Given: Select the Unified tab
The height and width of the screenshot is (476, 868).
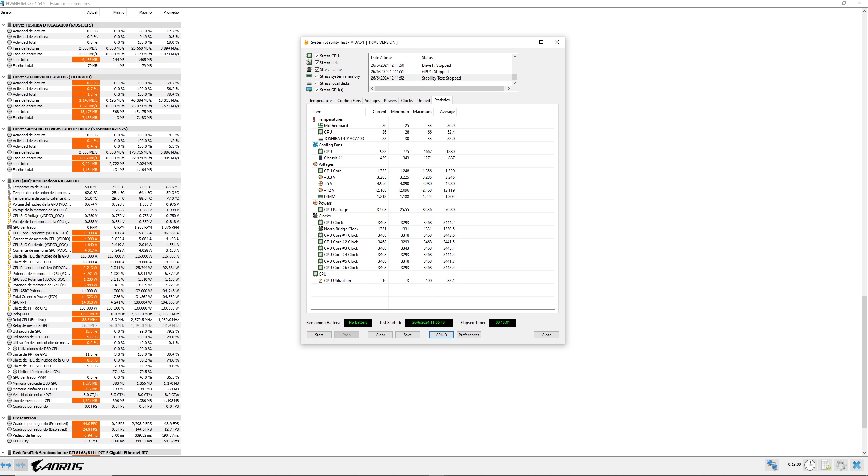Looking at the screenshot, I should 423,100.
